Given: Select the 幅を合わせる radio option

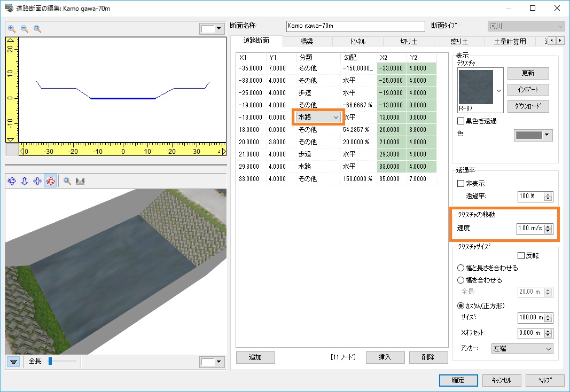Looking at the screenshot, I should (x=461, y=280).
